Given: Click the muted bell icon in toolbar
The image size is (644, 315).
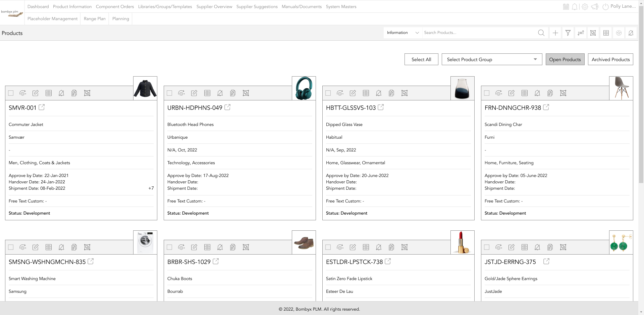Looking at the screenshot, I should [x=631, y=33].
